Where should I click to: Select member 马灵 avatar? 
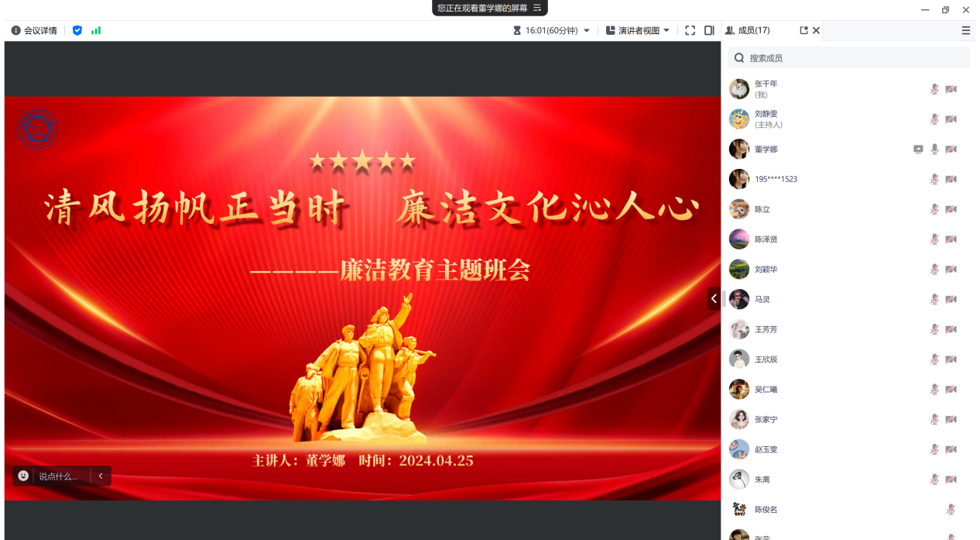pos(739,299)
